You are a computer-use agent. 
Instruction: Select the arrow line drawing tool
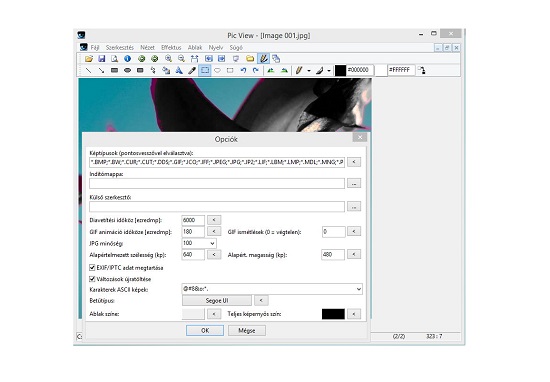point(101,71)
